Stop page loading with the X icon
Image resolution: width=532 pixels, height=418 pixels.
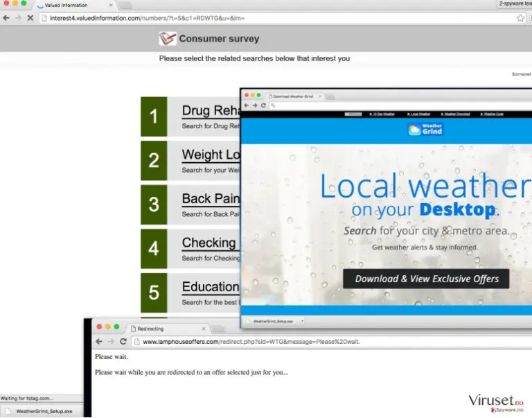click(30, 18)
